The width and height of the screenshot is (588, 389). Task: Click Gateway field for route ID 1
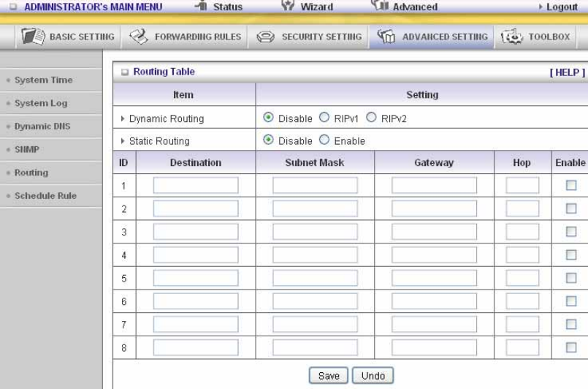click(435, 186)
